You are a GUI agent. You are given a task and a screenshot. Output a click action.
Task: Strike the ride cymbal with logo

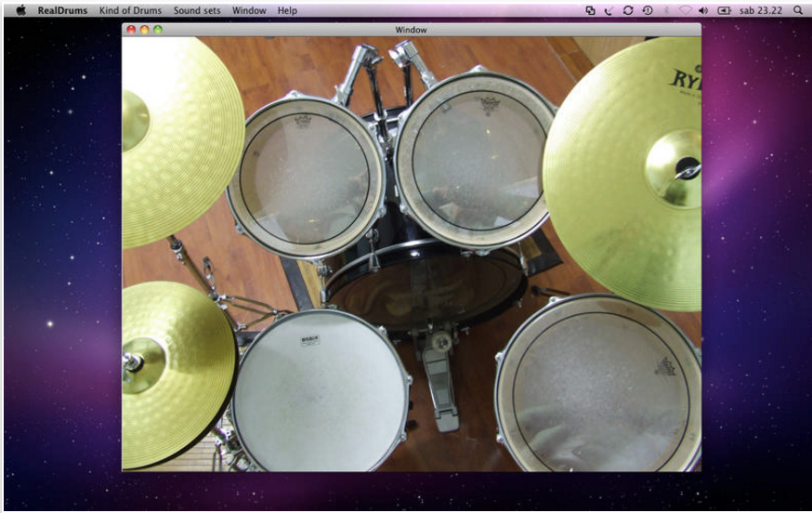[x=624, y=174]
